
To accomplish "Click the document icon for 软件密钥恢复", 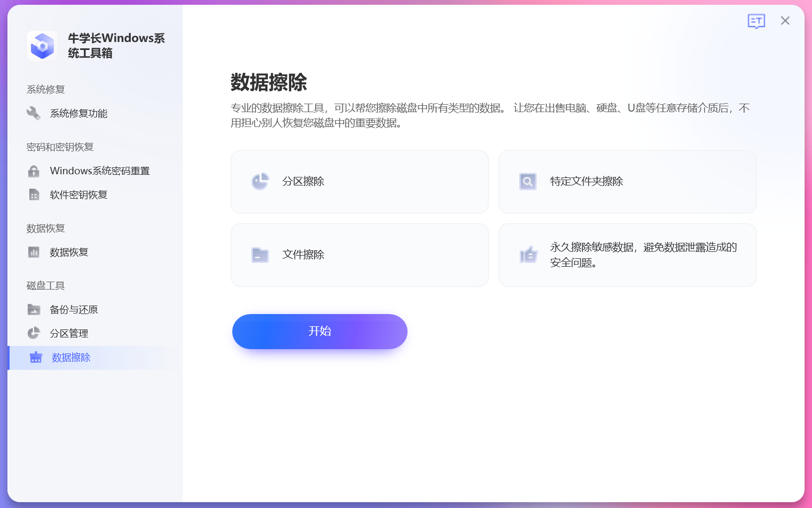I will coord(33,195).
